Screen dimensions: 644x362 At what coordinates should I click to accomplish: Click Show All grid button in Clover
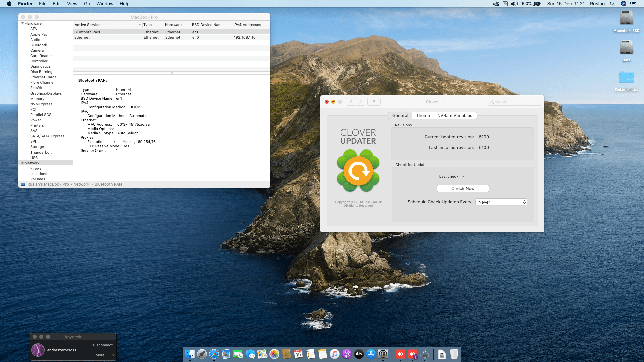point(374,102)
